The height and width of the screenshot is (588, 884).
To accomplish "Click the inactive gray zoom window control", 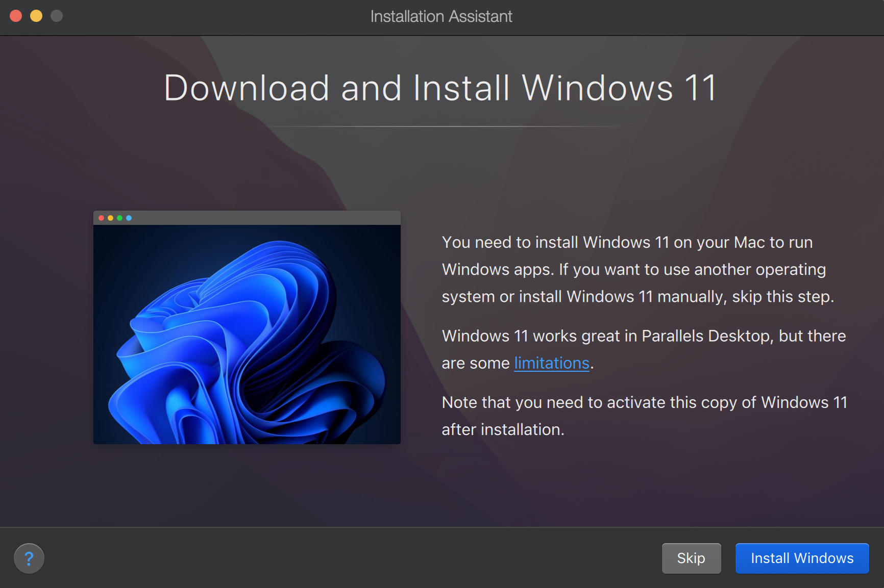I will 56,16.
